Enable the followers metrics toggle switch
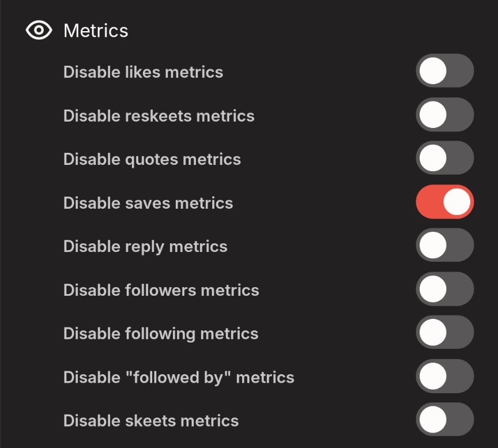 point(444,289)
